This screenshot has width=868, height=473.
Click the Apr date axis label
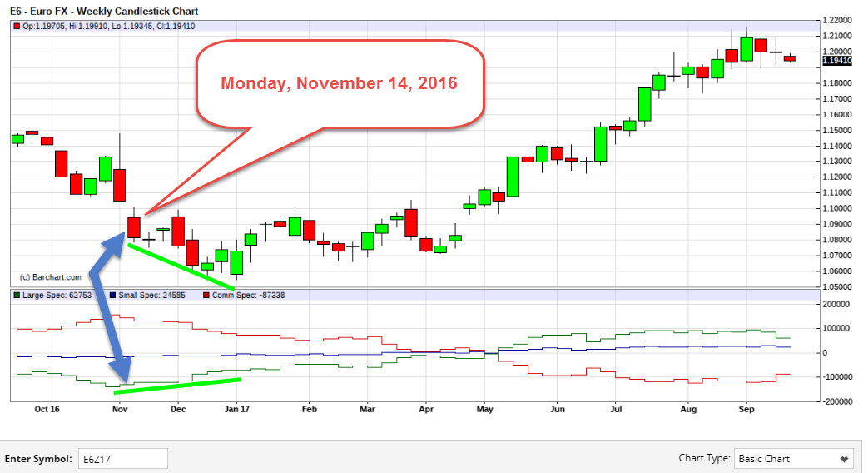click(x=426, y=409)
